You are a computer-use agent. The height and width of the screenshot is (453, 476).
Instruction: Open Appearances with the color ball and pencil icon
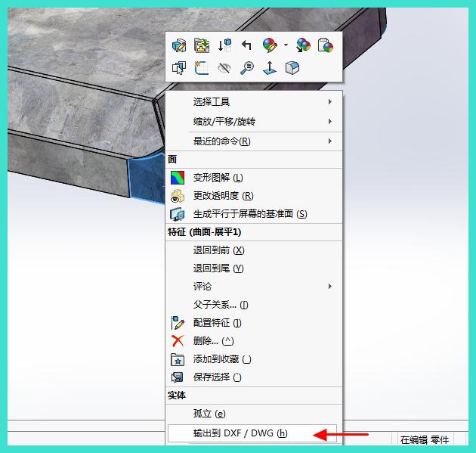(270, 45)
